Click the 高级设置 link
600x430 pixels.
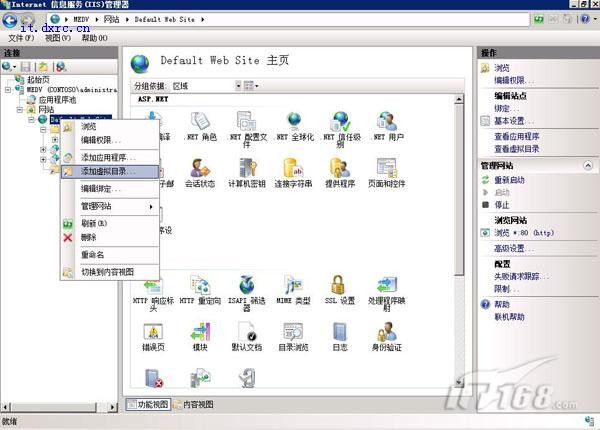[515, 248]
